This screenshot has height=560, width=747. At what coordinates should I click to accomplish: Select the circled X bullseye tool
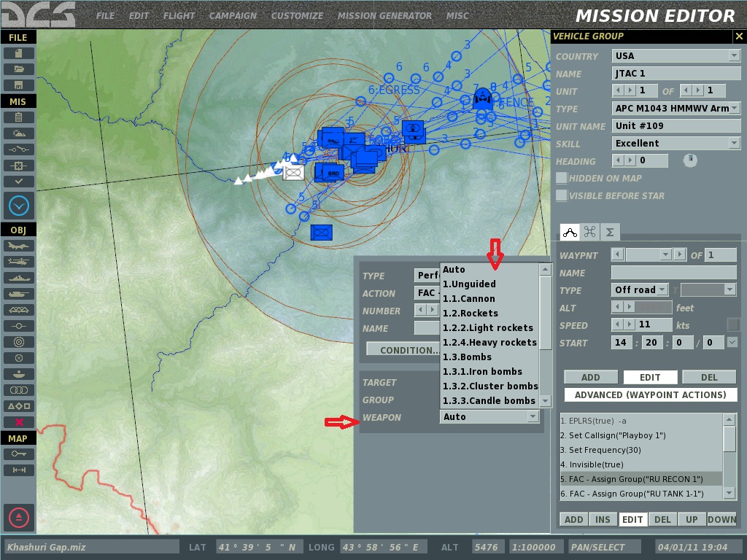18,358
